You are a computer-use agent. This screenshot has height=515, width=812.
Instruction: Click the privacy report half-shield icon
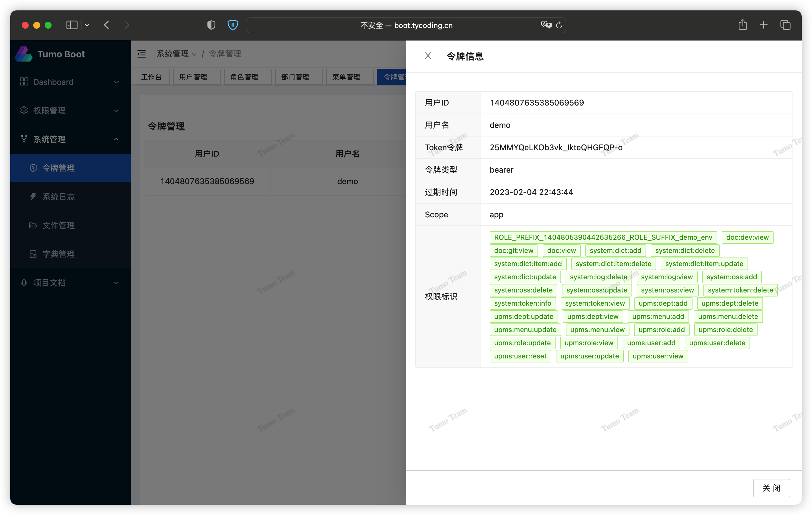tap(211, 25)
